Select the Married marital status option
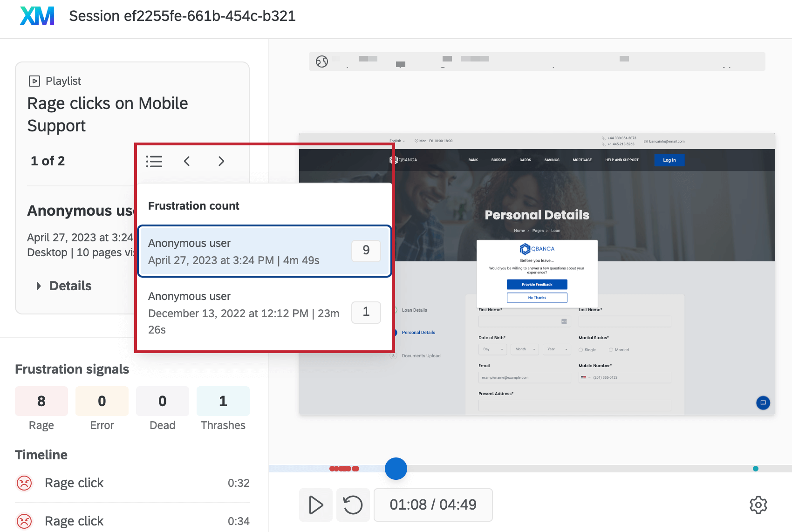Screen dimensions: 792x532 tap(610, 350)
